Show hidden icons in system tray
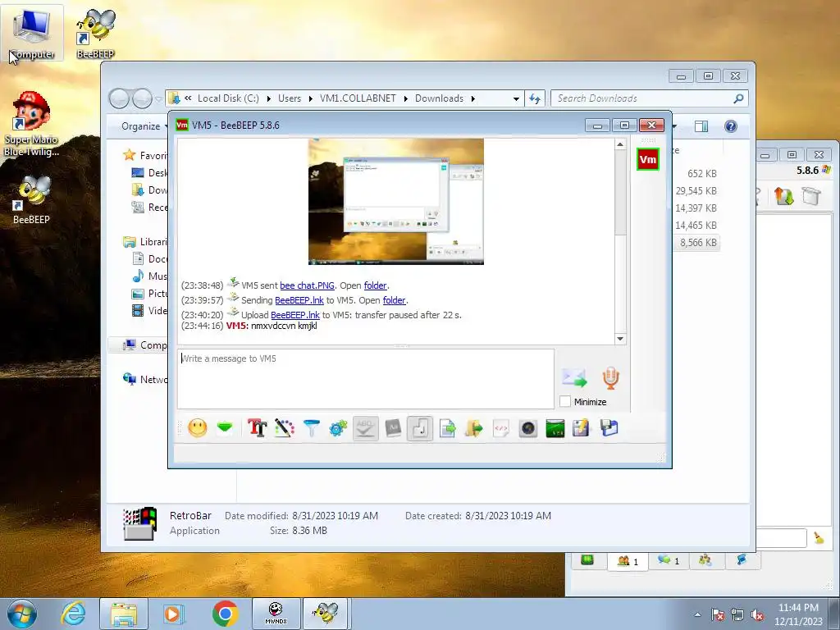The image size is (840, 630). coord(697,614)
